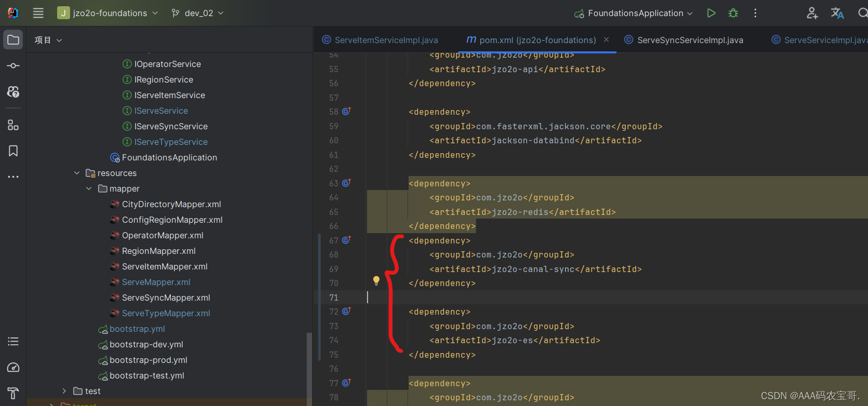The image size is (868, 406).
Task: Open the AI assistant tool window icon
Action: [x=13, y=92]
